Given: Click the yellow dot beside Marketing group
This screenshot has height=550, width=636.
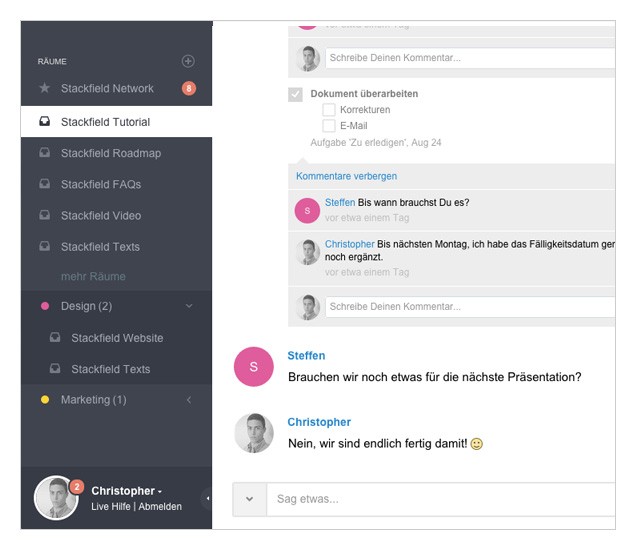Looking at the screenshot, I should 45,400.
